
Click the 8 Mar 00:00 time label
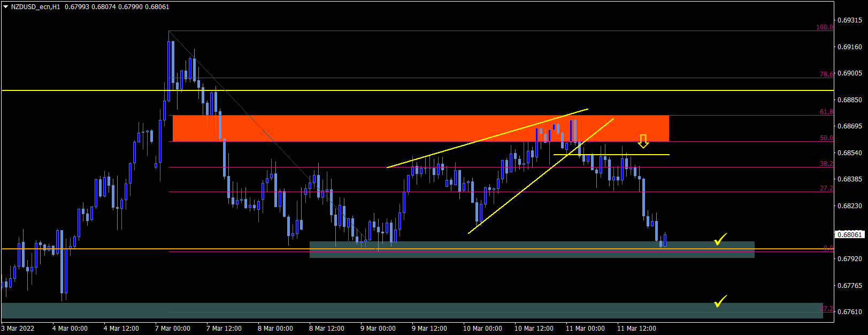[275, 329]
